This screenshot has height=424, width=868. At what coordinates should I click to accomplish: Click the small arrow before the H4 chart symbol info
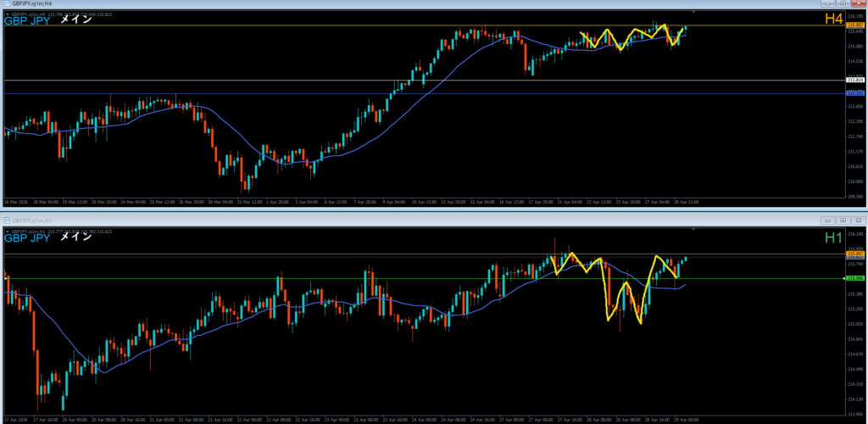coord(6,14)
